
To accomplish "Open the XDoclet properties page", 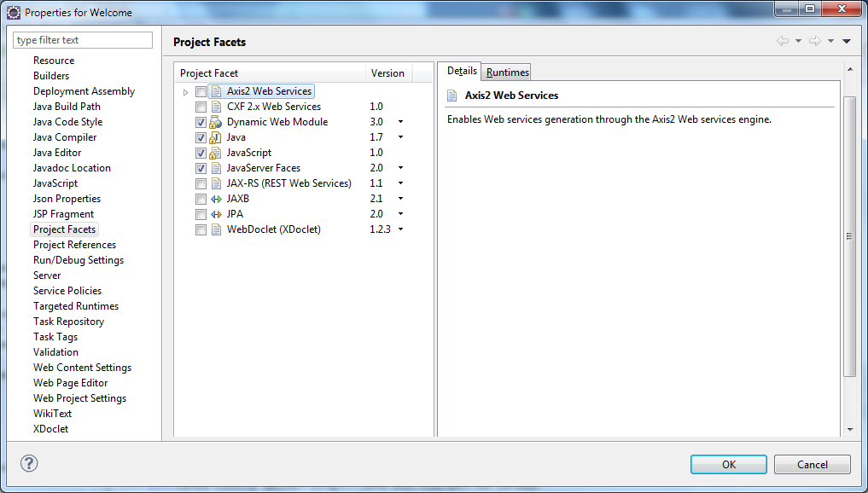I will click(x=51, y=429).
